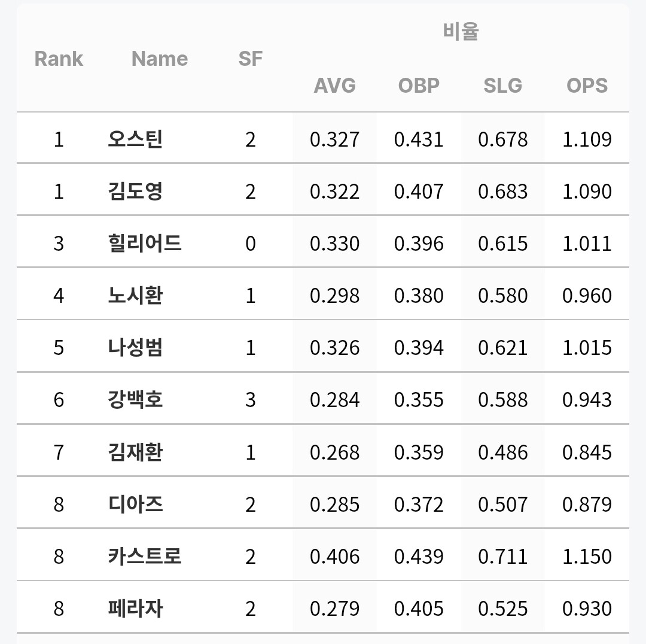The height and width of the screenshot is (644, 646).
Task: Sort by the OBP column header
Action: coord(419,86)
